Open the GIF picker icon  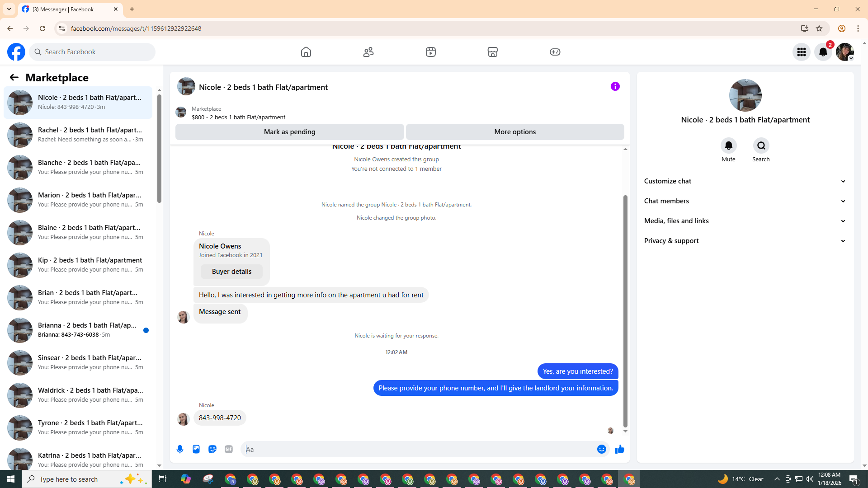229,449
